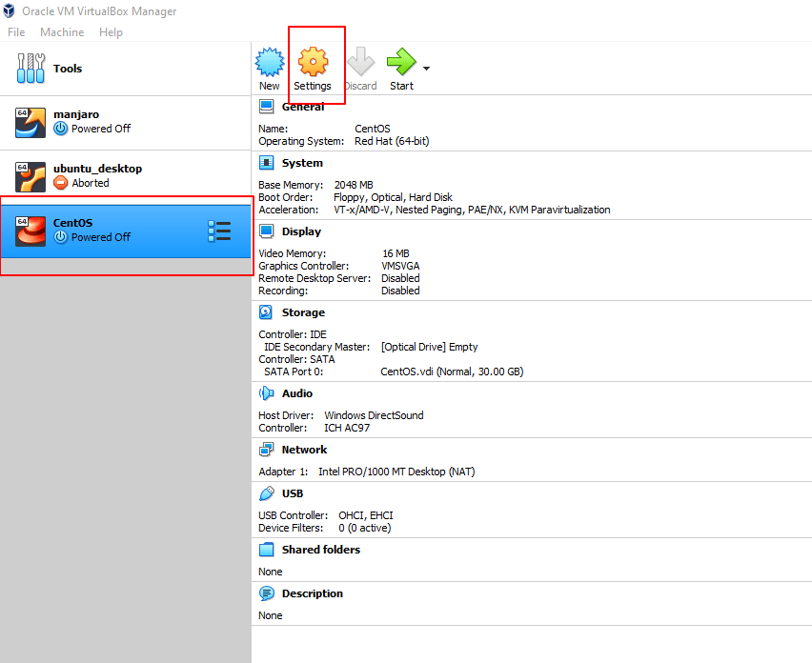Click the Intel PRO/1000 MT Desktop (NAT) adapter
The height and width of the screenshot is (663, 812).
coord(396,472)
